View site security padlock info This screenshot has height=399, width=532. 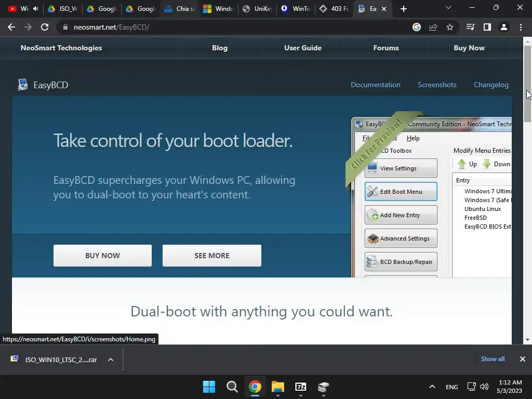[x=65, y=27]
